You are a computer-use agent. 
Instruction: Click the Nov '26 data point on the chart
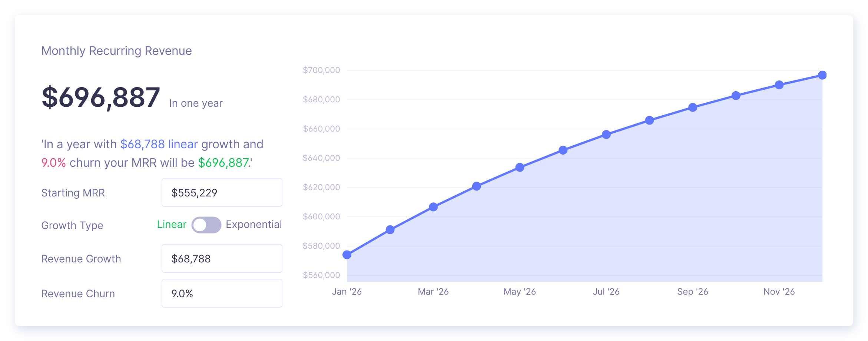779,85
